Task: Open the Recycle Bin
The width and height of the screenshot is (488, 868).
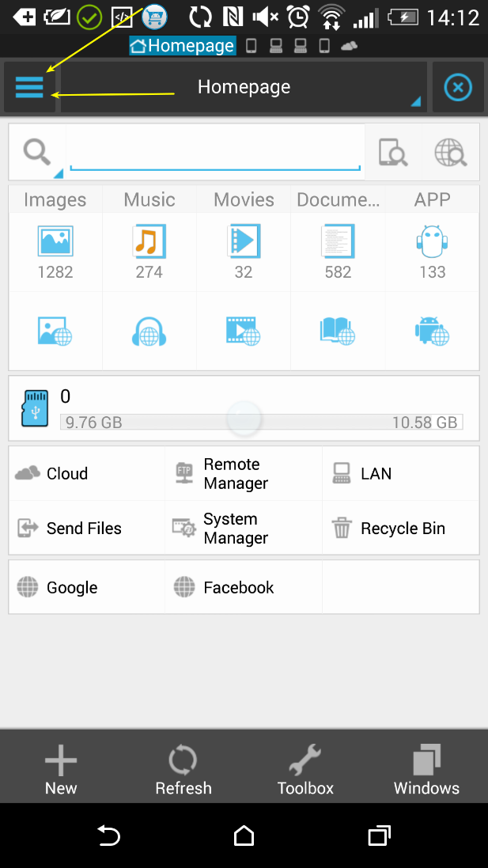Action: click(x=401, y=529)
